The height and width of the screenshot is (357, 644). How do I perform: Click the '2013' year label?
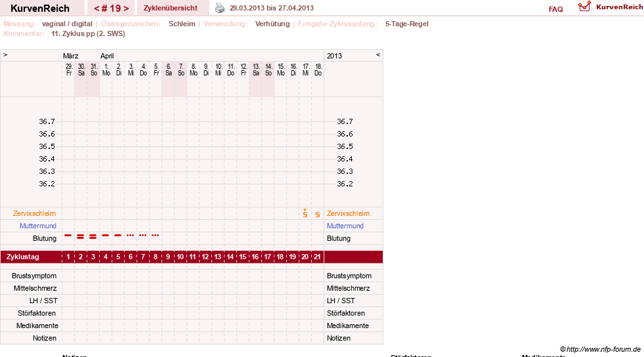click(x=334, y=56)
